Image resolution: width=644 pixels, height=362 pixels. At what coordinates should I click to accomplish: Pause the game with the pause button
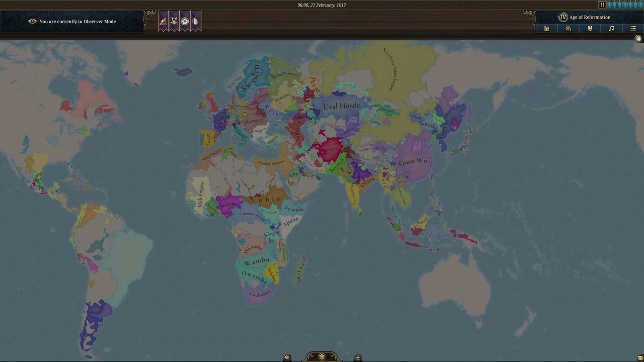[602, 5]
